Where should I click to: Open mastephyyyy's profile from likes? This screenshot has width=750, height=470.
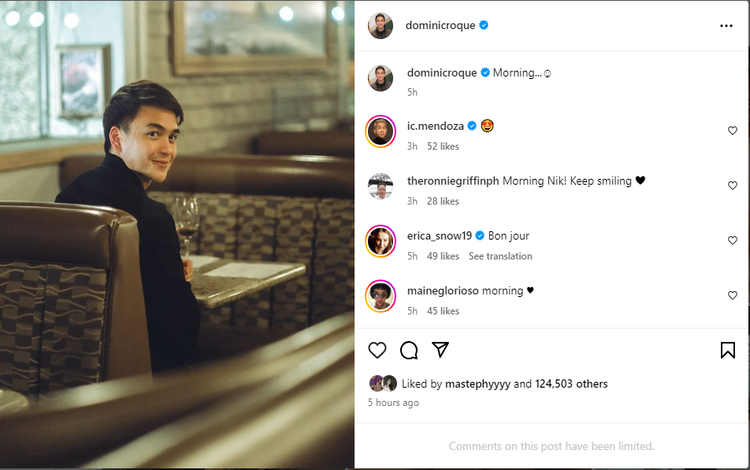[x=475, y=383]
